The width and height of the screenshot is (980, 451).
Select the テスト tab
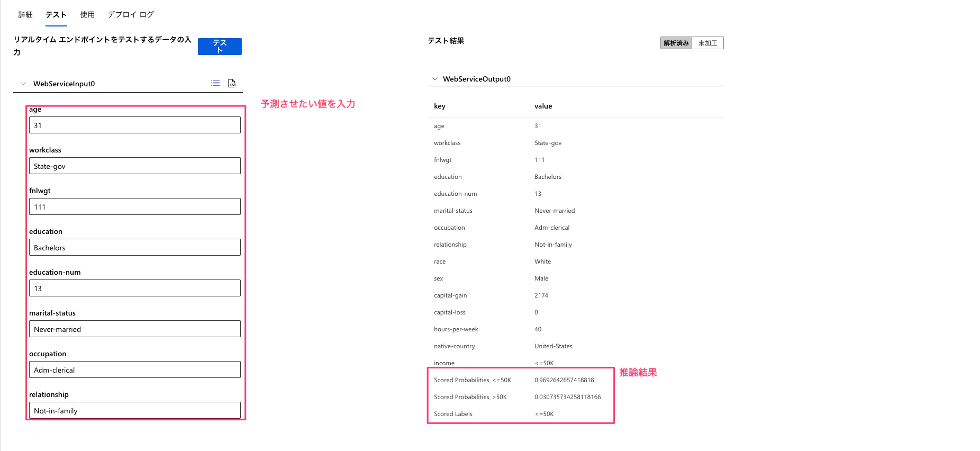tap(56, 15)
